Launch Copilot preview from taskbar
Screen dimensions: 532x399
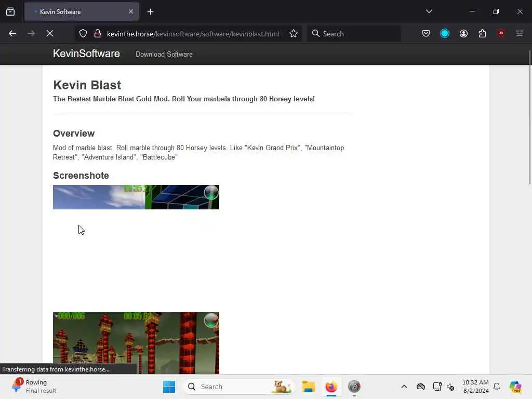click(515, 387)
